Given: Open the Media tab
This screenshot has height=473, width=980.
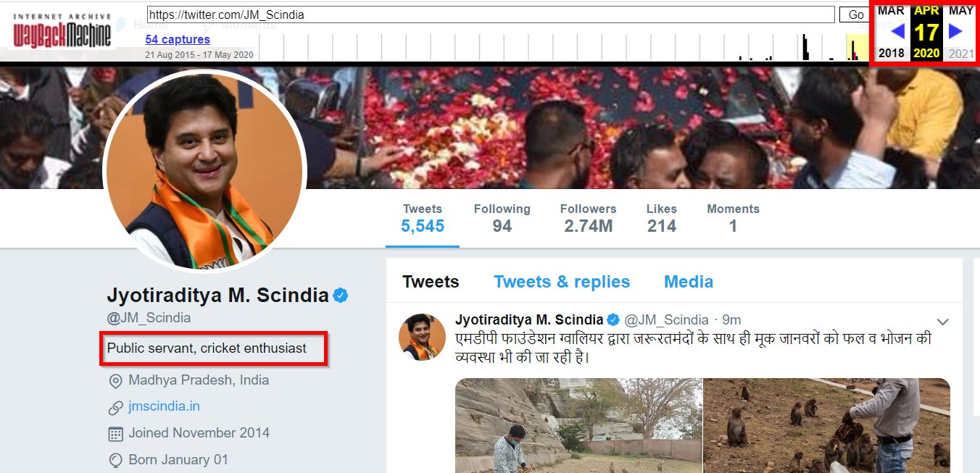Looking at the screenshot, I should pyautogui.click(x=689, y=282).
